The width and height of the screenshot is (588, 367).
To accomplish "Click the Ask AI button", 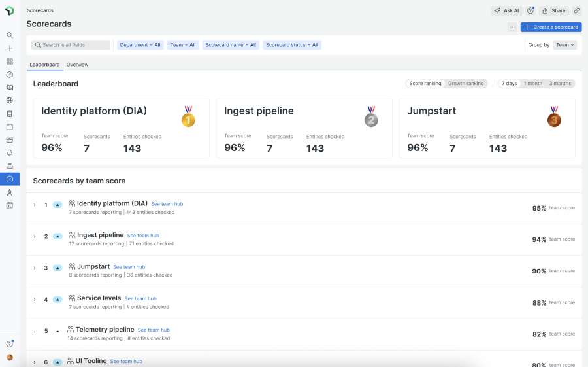I will [x=506, y=10].
